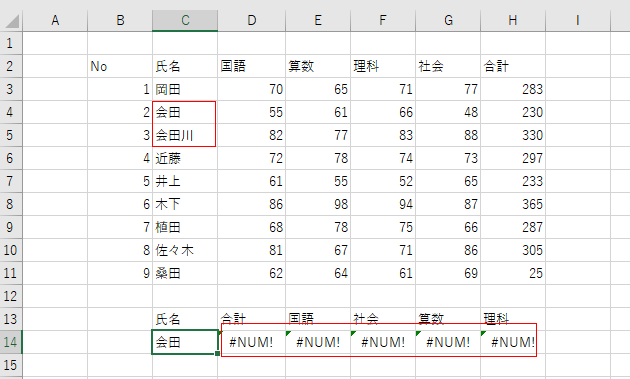630x379 pixels.
Task: Click the fill handle of cell C14
Action: 217,354
